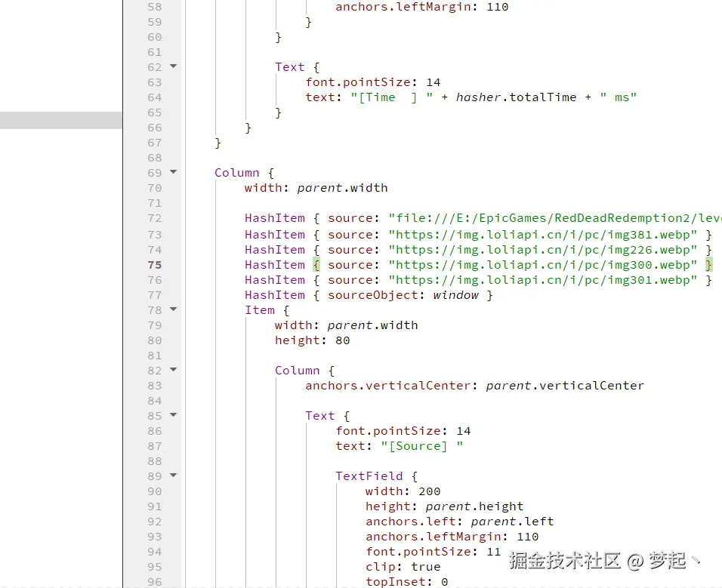This screenshot has height=588, width=722.
Task: Collapse the Text block at line 85
Action: [x=174, y=415]
